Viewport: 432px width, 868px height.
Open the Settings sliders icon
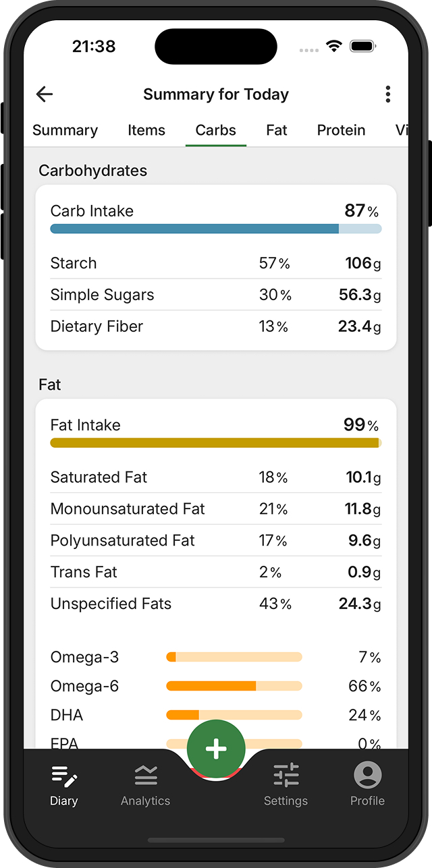(x=286, y=776)
